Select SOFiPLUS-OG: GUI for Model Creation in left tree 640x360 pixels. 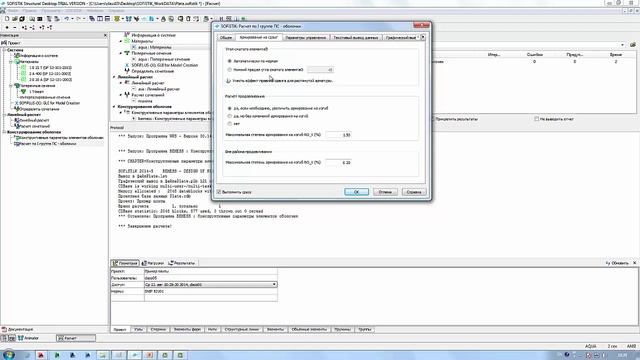[49, 103]
